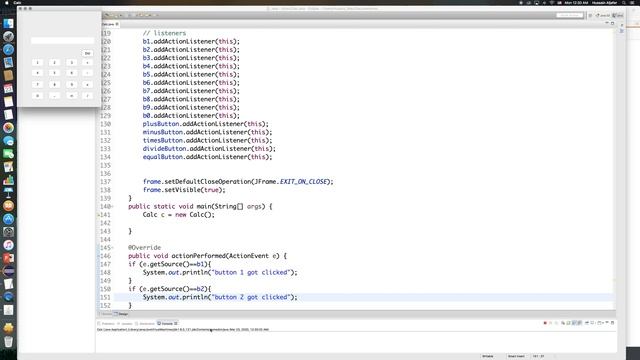Image resolution: width=640 pixels, height=360 pixels.
Task: Click the divide button in calculator
Action: point(87,96)
